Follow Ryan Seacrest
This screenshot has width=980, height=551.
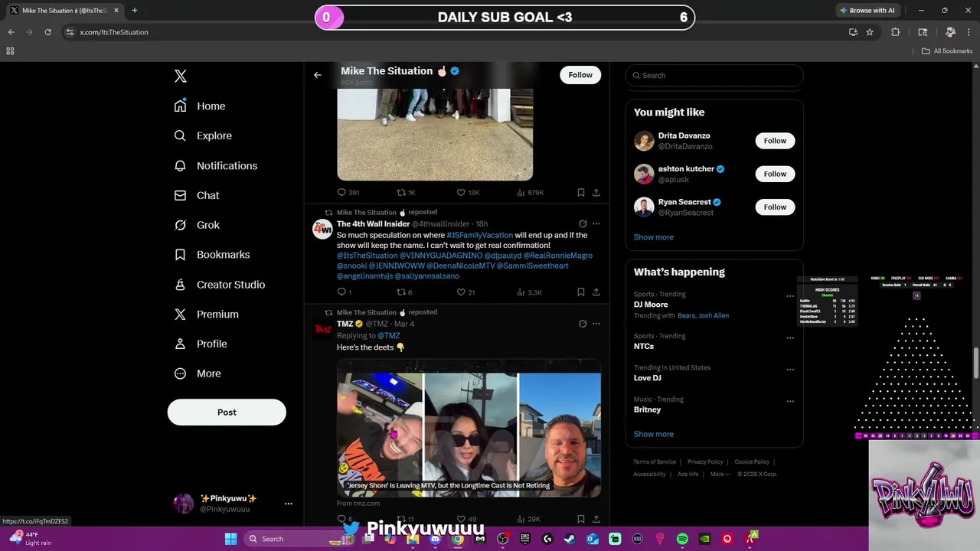point(775,207)
